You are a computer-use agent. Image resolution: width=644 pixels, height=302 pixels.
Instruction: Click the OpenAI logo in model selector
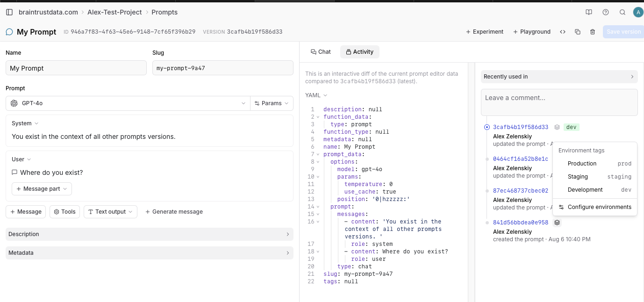point(14,103)
